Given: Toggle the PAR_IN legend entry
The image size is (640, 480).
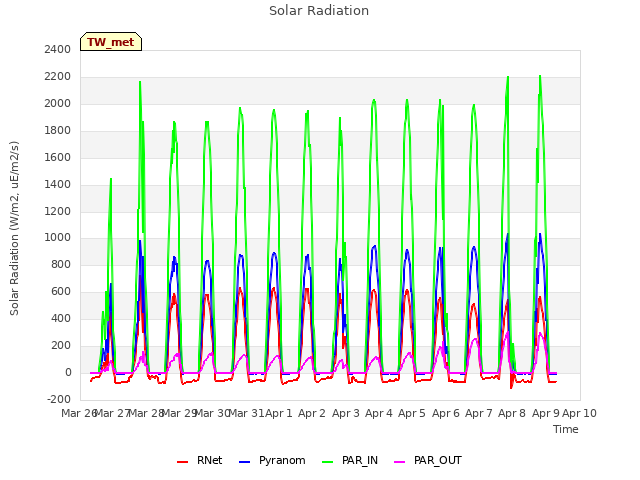Looking at the screenshot, I should (350, 460).
